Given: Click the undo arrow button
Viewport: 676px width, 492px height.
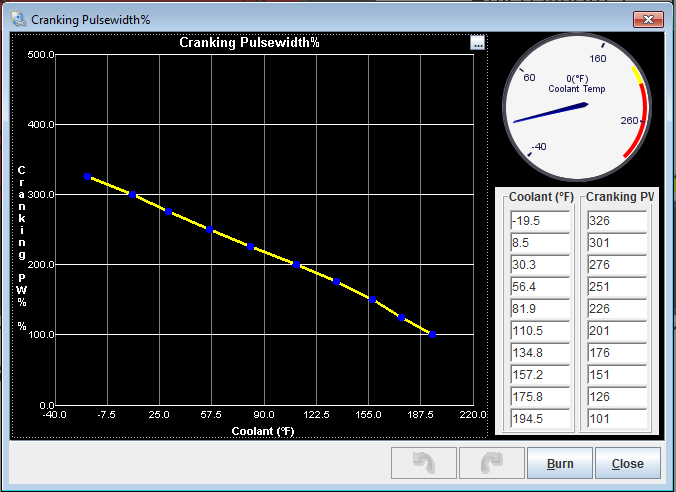Looking at the screenshot, I should point(423,464).
